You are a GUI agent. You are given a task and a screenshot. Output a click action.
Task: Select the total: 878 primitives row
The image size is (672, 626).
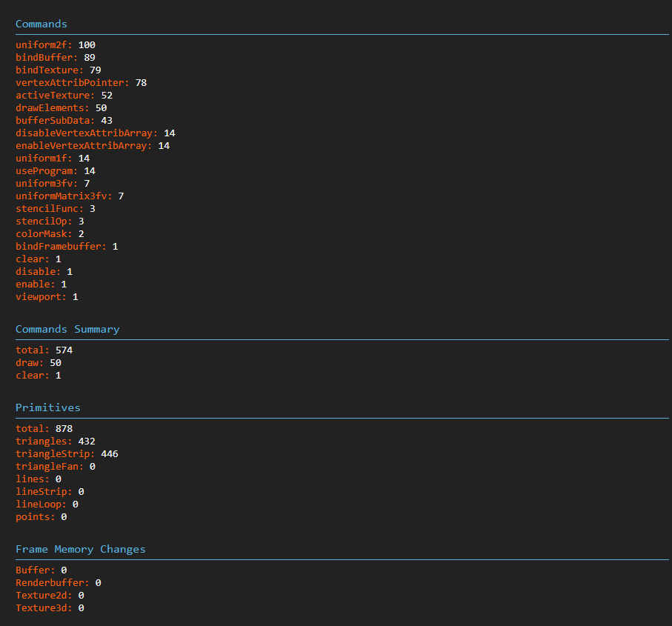pyautogui.click(x=44, y=429)
